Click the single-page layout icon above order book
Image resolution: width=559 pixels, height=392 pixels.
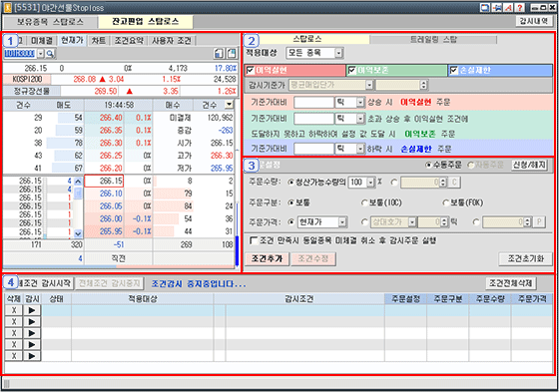point(219,54)
